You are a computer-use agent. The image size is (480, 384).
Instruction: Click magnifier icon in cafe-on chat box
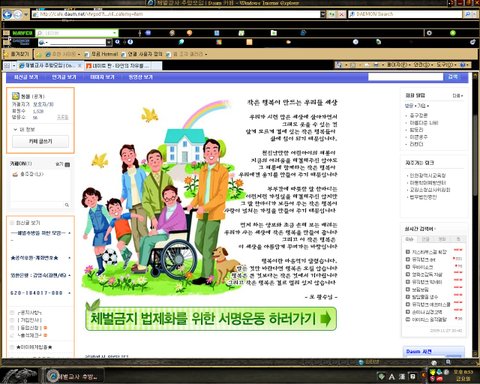pyautogui.click(x=67, y=205)
